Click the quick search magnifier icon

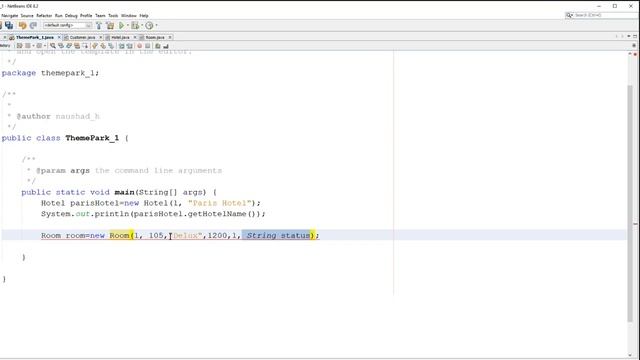point(569,15)
